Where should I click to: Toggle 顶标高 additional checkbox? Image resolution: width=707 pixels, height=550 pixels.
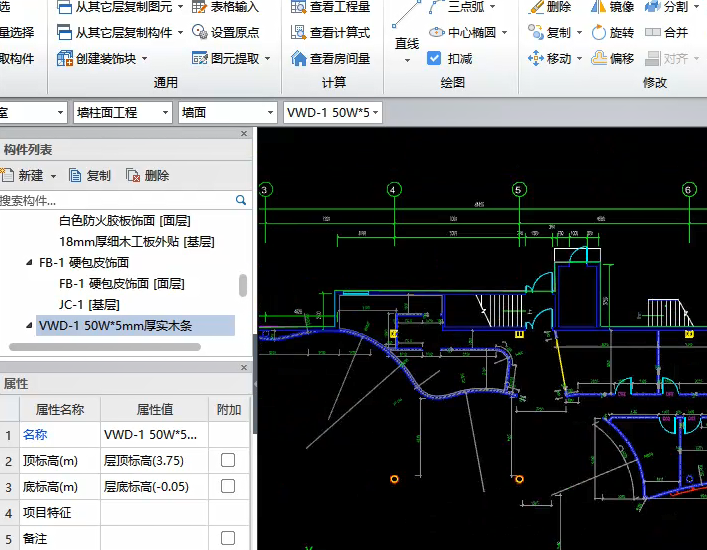pos(228,460)
